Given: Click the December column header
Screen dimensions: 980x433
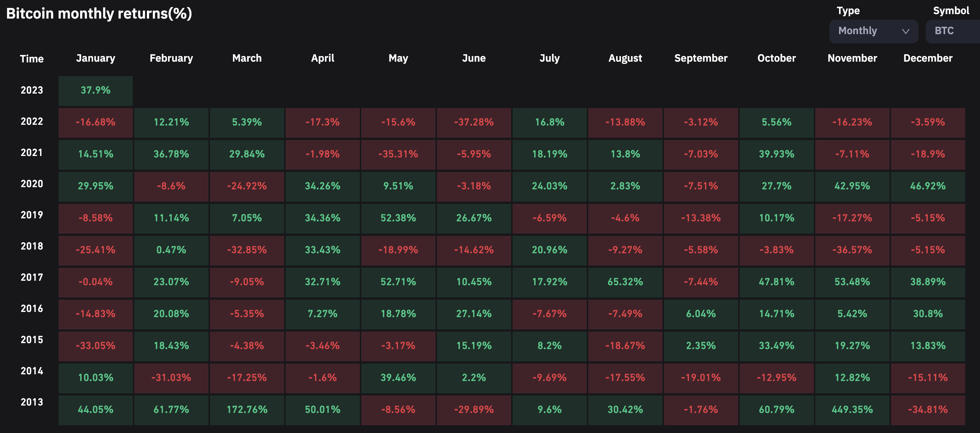Looking at the screenshot, I should click(x=927, y=58).
